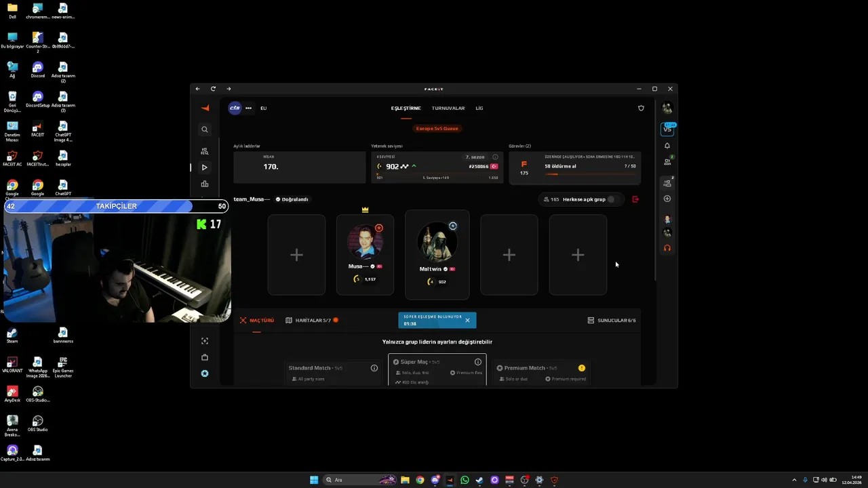Open WhatsApp from the taskbar
Image resolution: width=868 pixels, height=488 pixels.
465,480
